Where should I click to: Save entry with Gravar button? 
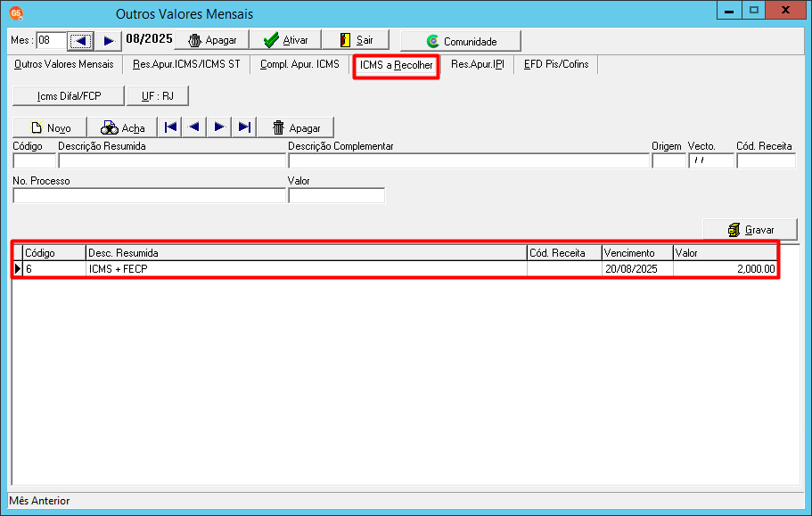point(750,230)
